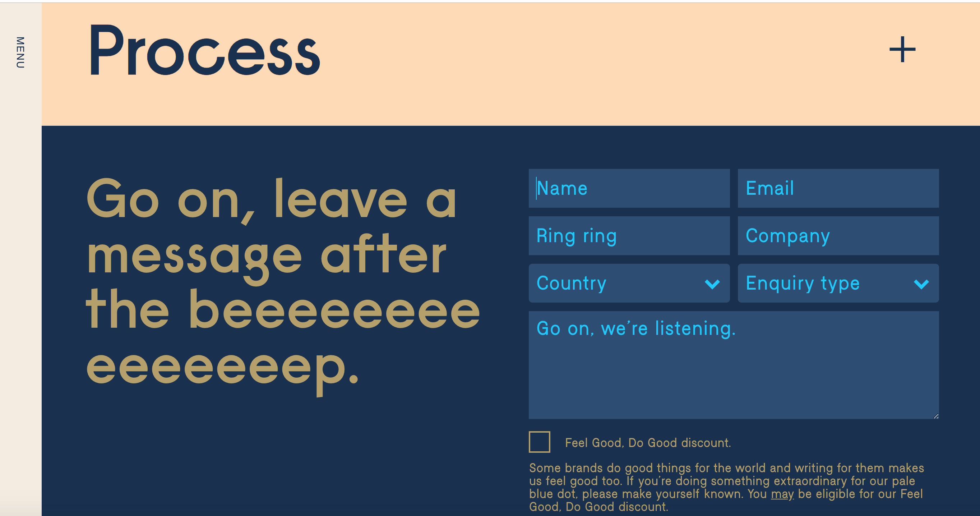This screenshot has height=516, width=980.
Task: Click the discount description paragraph text
Action: [x=726, y=487]
